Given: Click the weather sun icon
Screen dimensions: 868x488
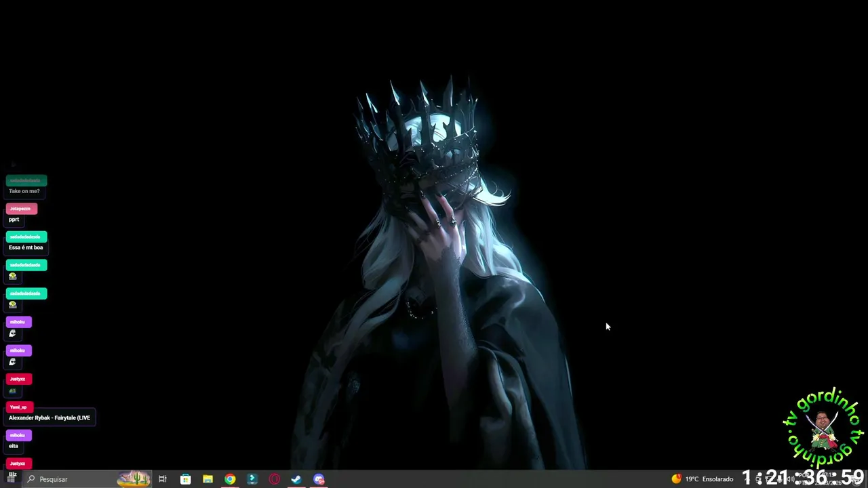Looking at the screenshot, I should 676,479.
